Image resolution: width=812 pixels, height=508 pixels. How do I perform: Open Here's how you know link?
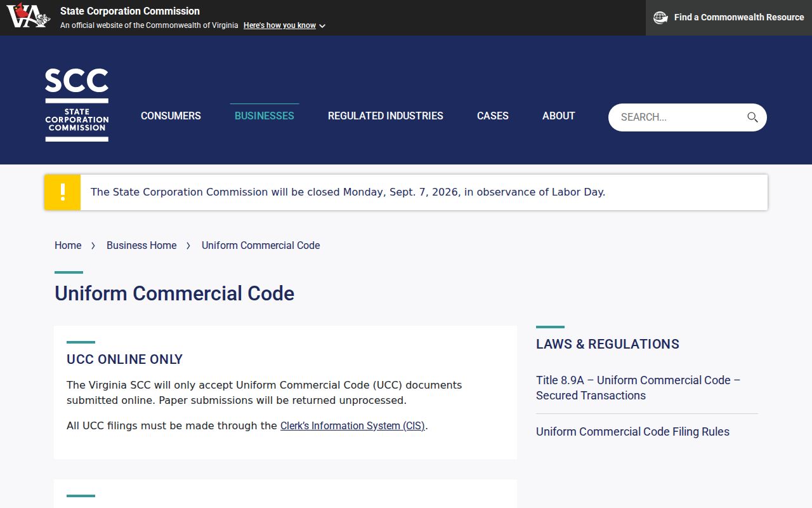click(x=280, y=25)
